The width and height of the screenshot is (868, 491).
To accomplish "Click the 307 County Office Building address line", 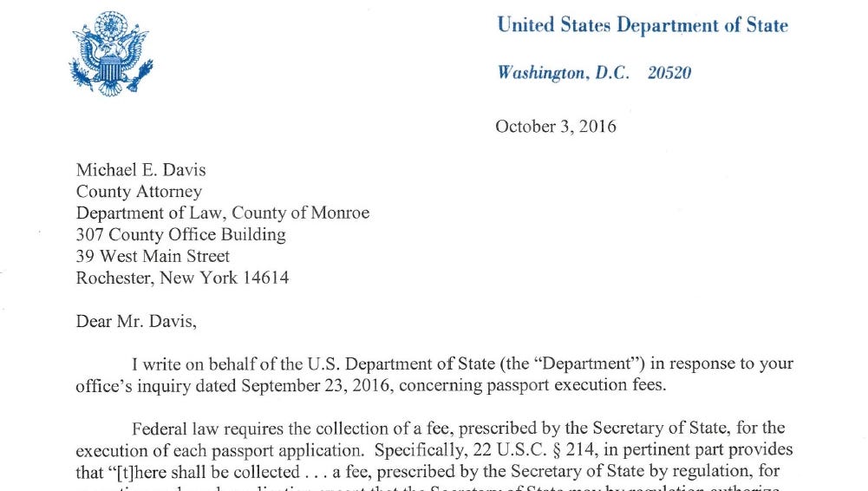I will coord(180,234).
